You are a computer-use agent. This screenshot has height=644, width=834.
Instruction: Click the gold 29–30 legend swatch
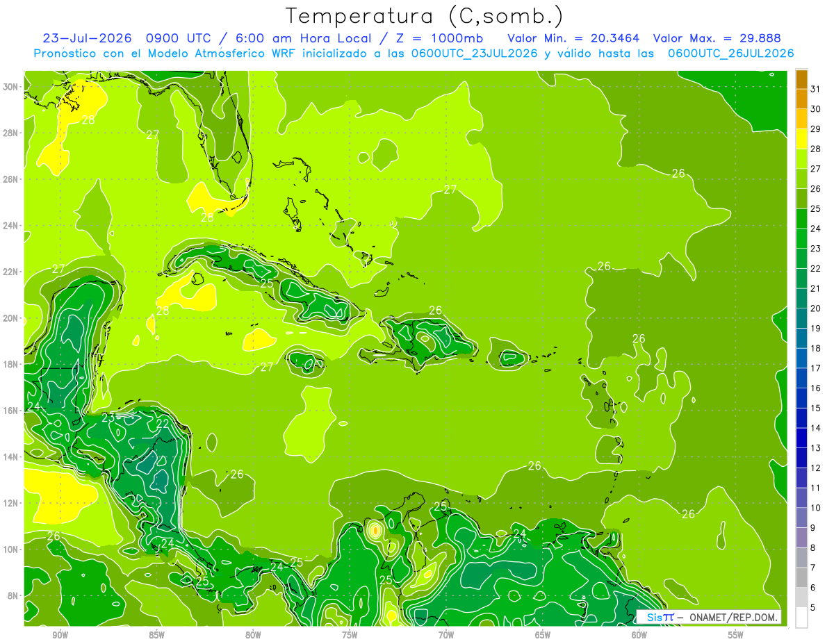[801, 119]
